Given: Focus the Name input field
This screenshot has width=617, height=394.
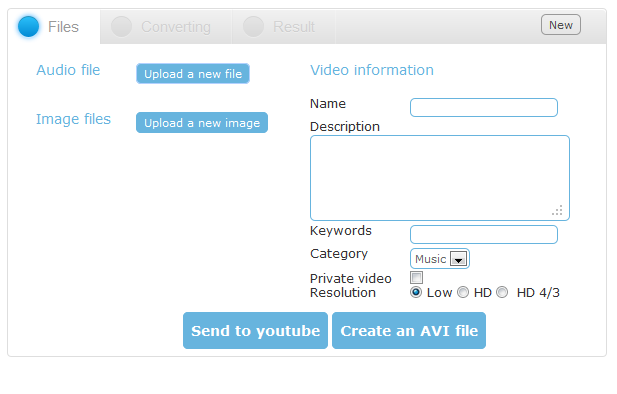Looking at the screenshot, I should tap(484, 107).
